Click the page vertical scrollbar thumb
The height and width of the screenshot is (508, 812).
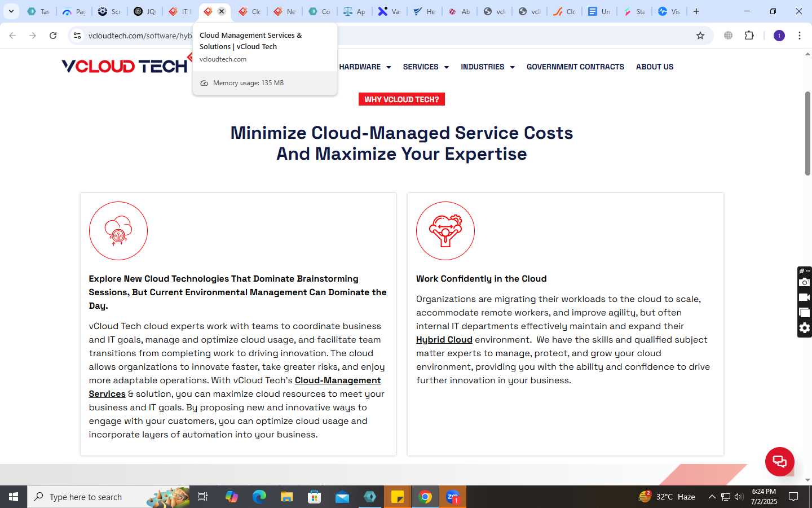[x=807, y=133]
